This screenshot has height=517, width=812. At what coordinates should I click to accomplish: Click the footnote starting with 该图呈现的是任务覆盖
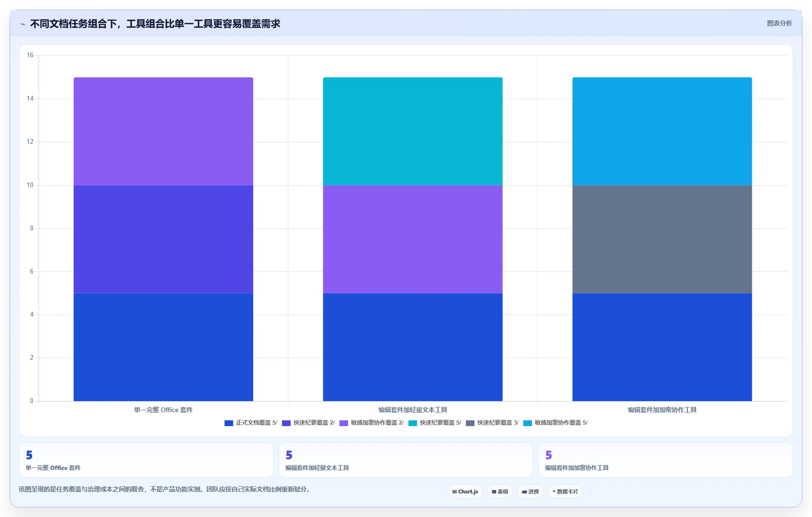[x=166, y=489]
